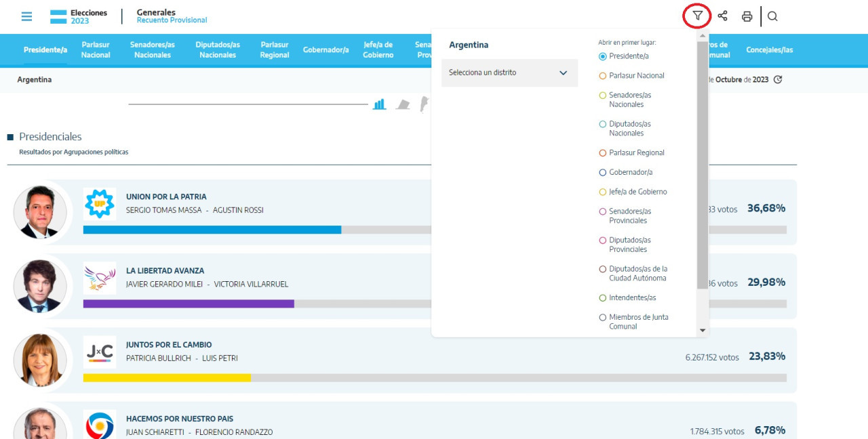The height and width of the screenshot is (439, 868).
Task: Click Generales Recuento Provisional title
Action: 172,16
